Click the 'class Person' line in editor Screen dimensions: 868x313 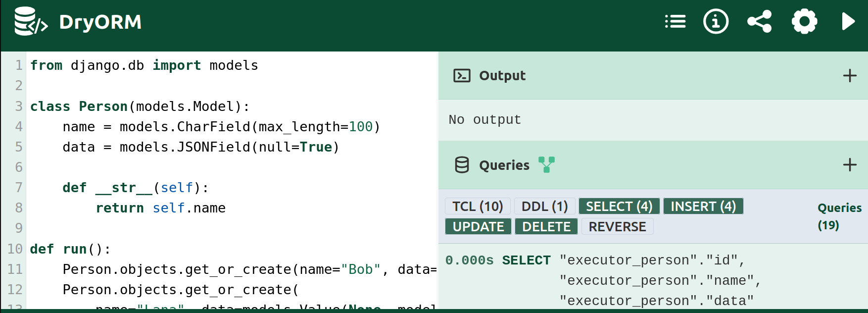(140, 106)
